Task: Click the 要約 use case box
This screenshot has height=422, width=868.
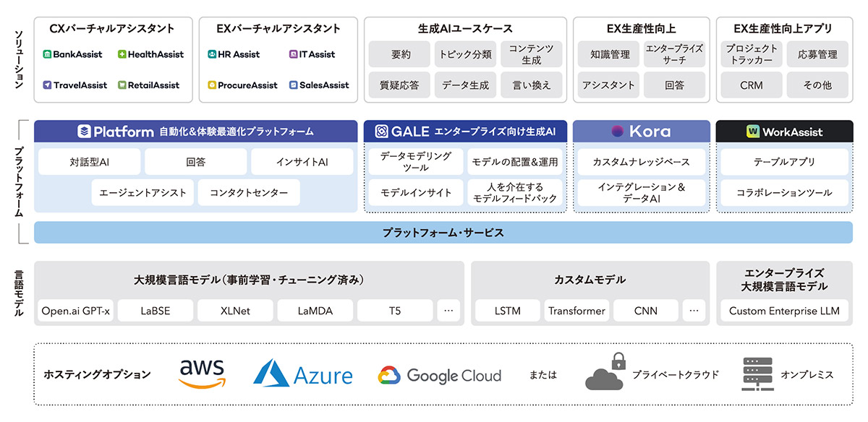Action: 400,54
